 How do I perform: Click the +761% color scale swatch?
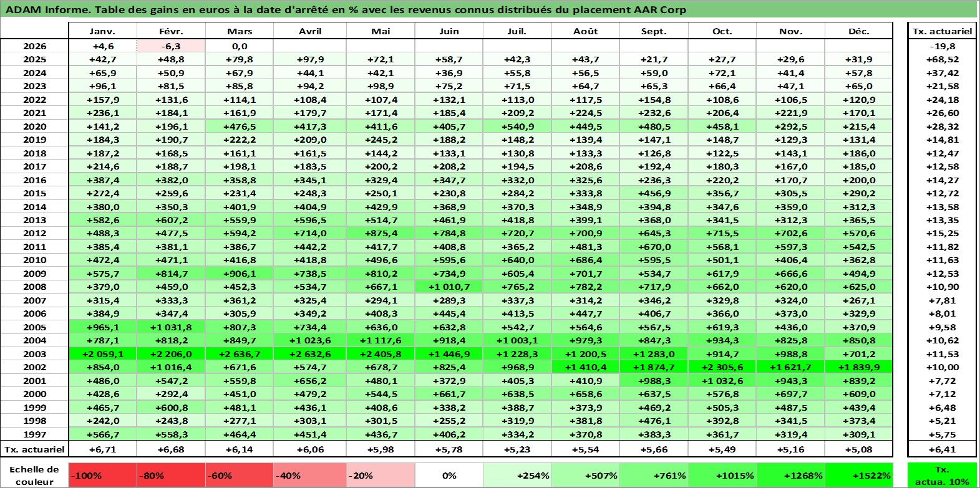(654, 475)
